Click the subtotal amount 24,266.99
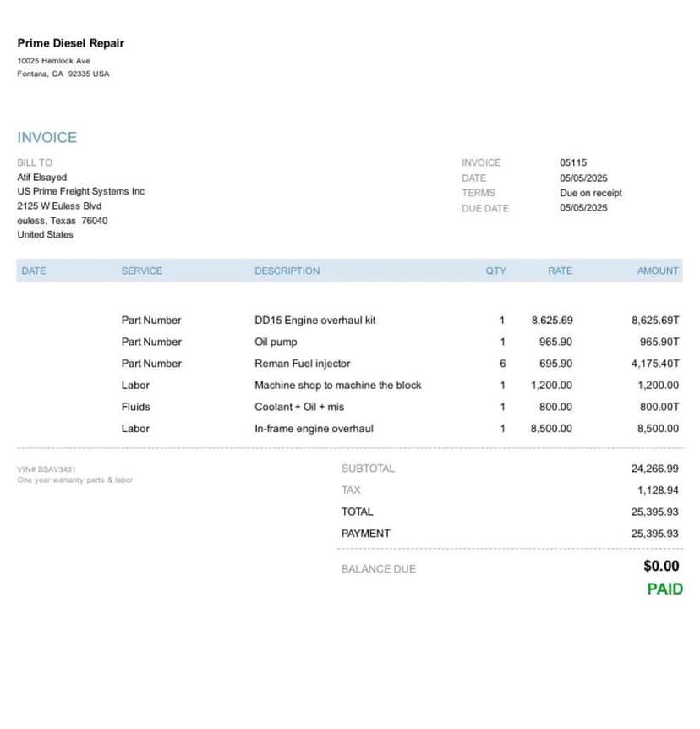The image size is (700, 729). (654, 469)
